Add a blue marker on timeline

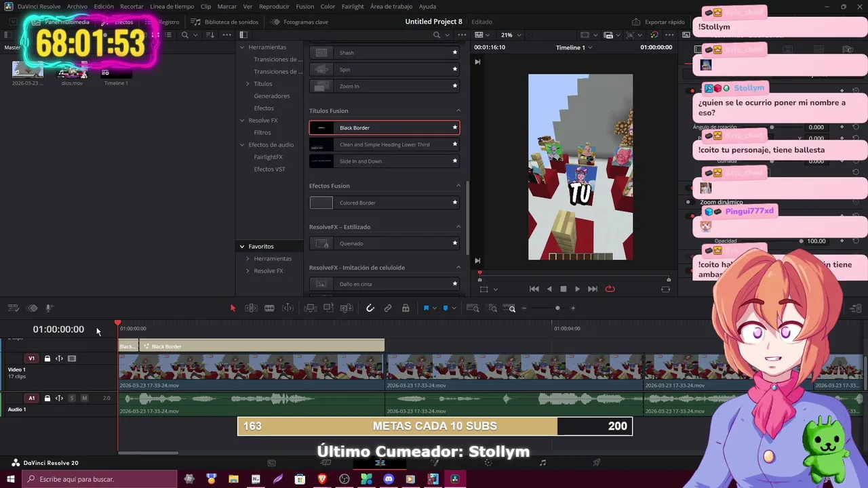coord(446,308)
